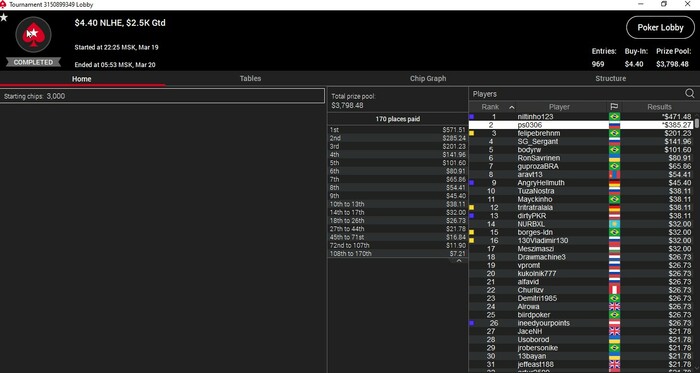Click the flag icon beside SG_Sergant

pos(614,141)
